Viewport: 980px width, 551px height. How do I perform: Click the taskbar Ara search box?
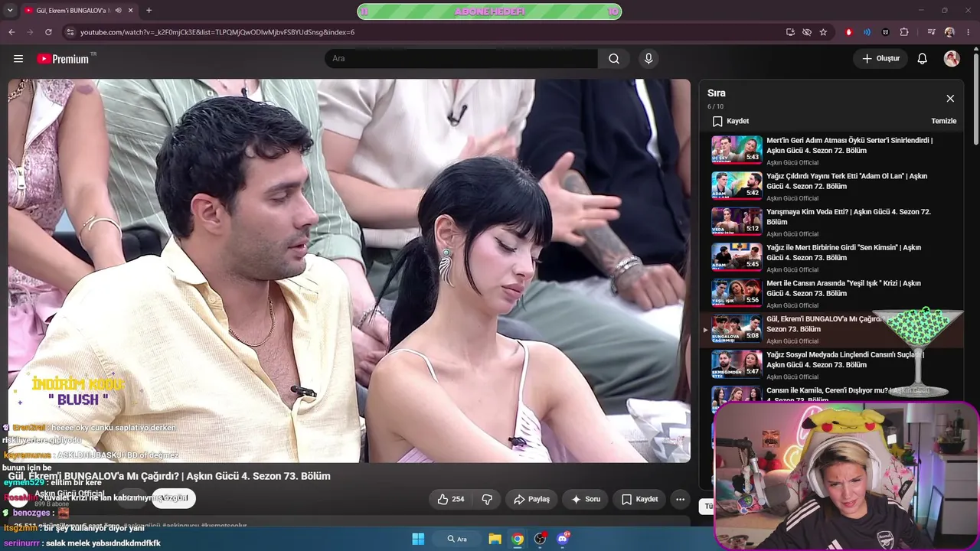[458, 539]
